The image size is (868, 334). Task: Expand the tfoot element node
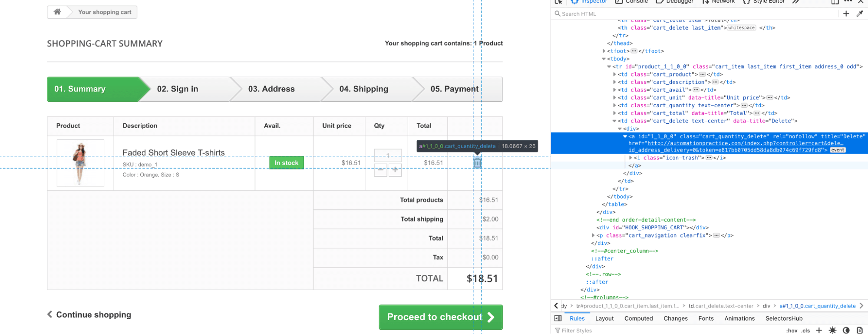click(x=604, y=51)
